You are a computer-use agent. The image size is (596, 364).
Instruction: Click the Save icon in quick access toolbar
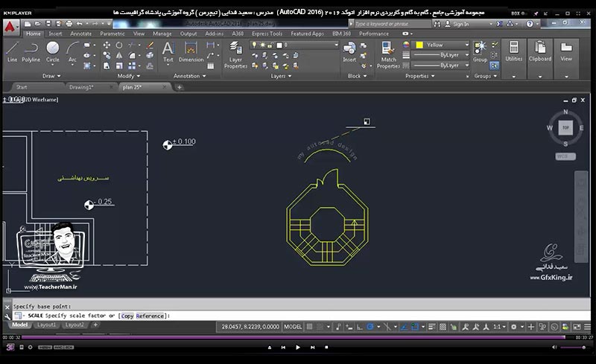point(48,24)
